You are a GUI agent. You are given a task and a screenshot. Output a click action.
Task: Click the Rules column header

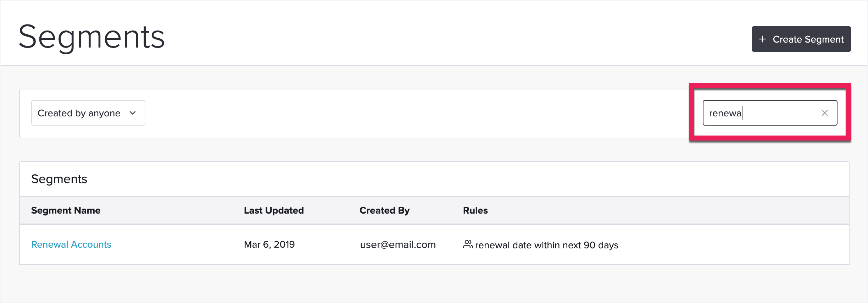(x=475, y=210)
